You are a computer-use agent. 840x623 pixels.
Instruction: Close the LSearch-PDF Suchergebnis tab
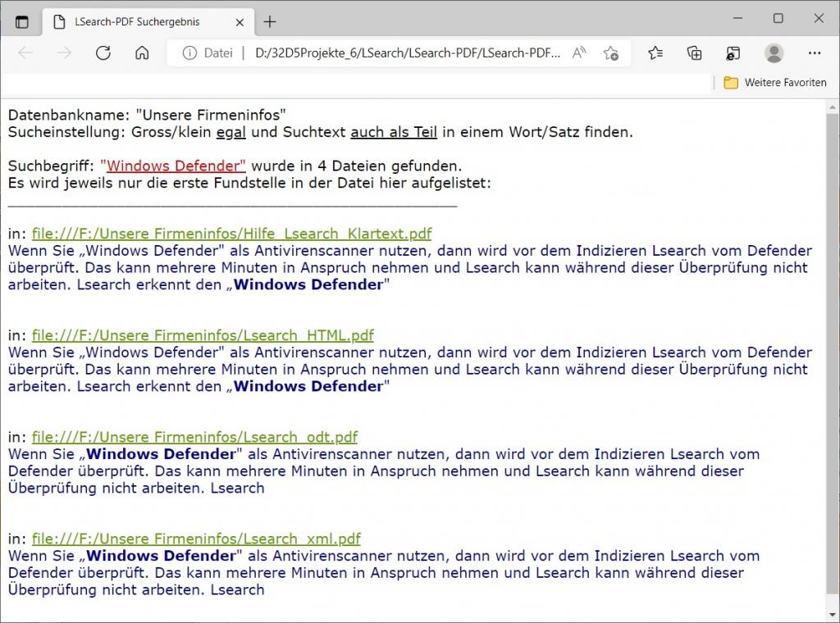[x=238, y=22]
